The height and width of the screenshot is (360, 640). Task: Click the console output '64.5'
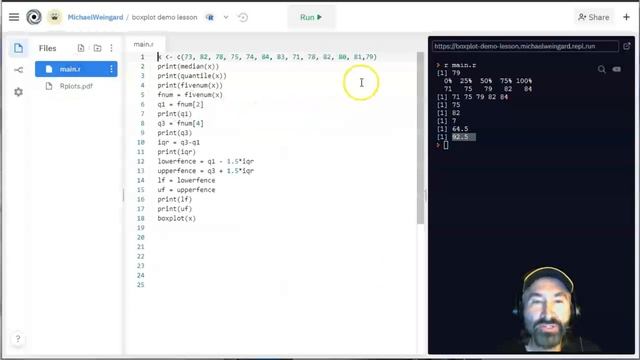coord(460,129)
